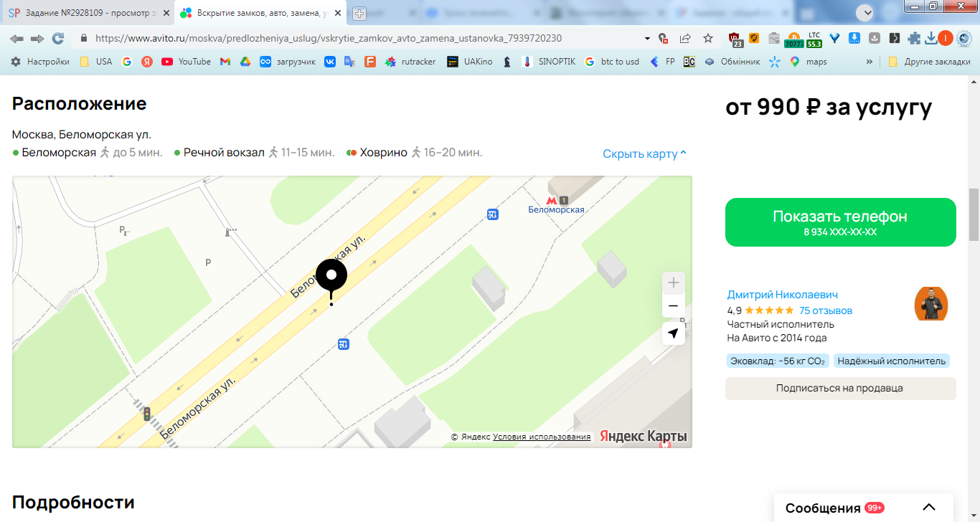Open the Обмінник bookmark

[x=732, y=62]
